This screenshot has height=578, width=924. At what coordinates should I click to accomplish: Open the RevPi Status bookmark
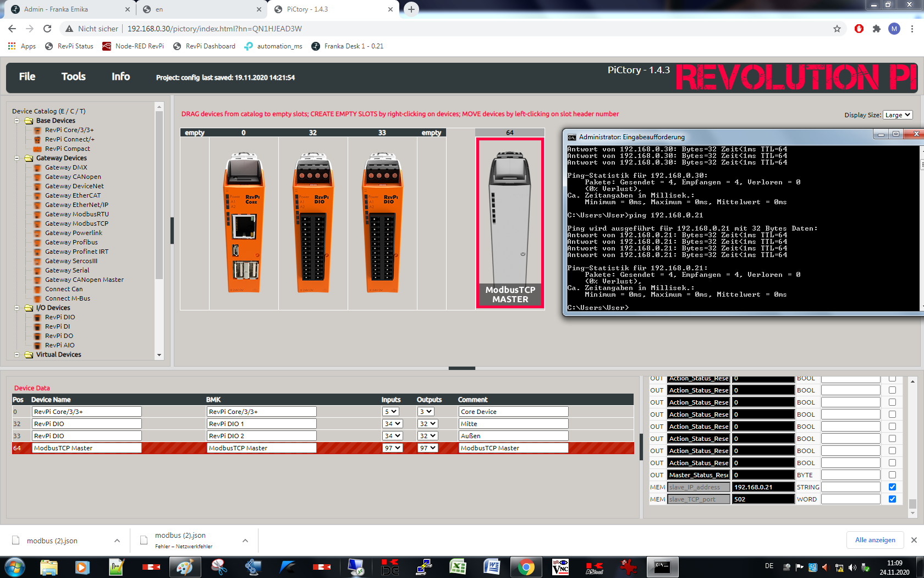[x=69, y=46]
